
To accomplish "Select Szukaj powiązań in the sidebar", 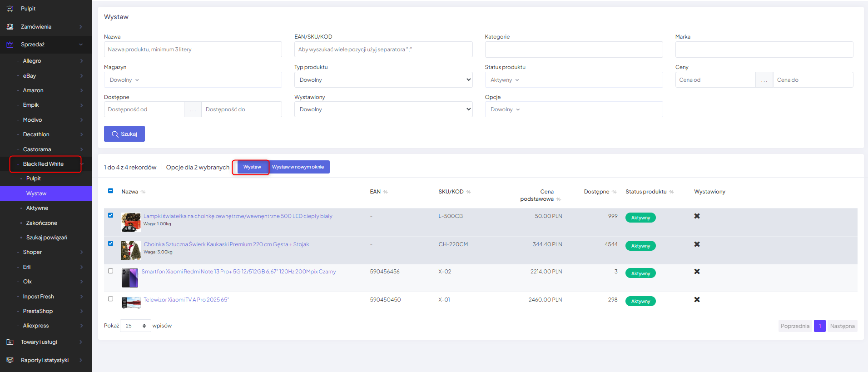I will tap(46, 238).
